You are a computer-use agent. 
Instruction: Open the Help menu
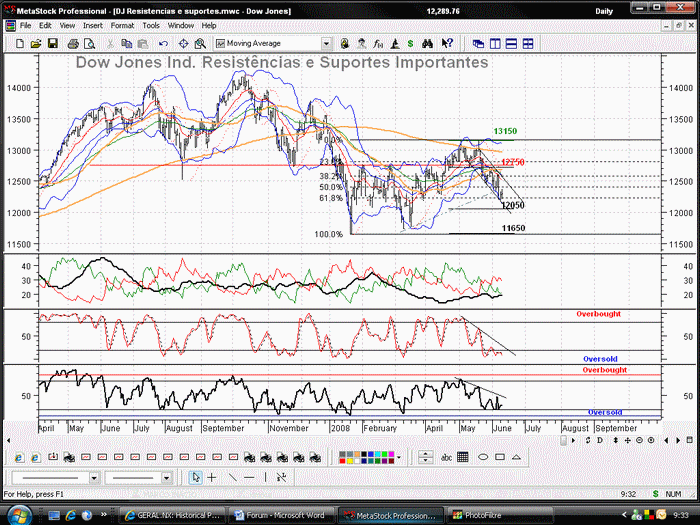click(x=209, y=25)
